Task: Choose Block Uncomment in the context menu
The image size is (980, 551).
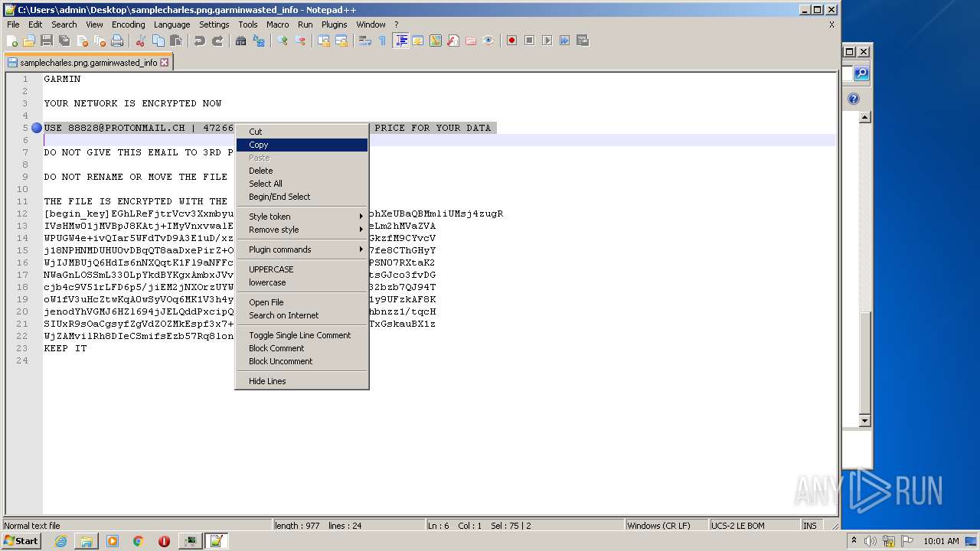Action: (x=302, y=361)
